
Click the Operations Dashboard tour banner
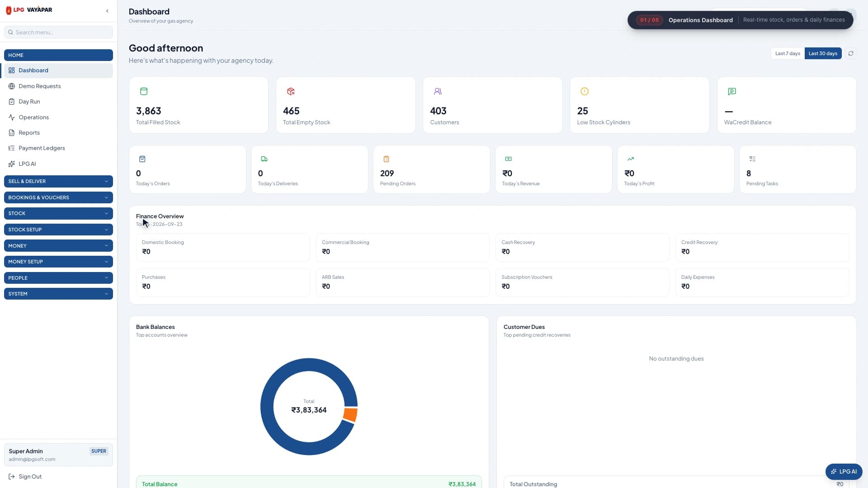(740, 20)
